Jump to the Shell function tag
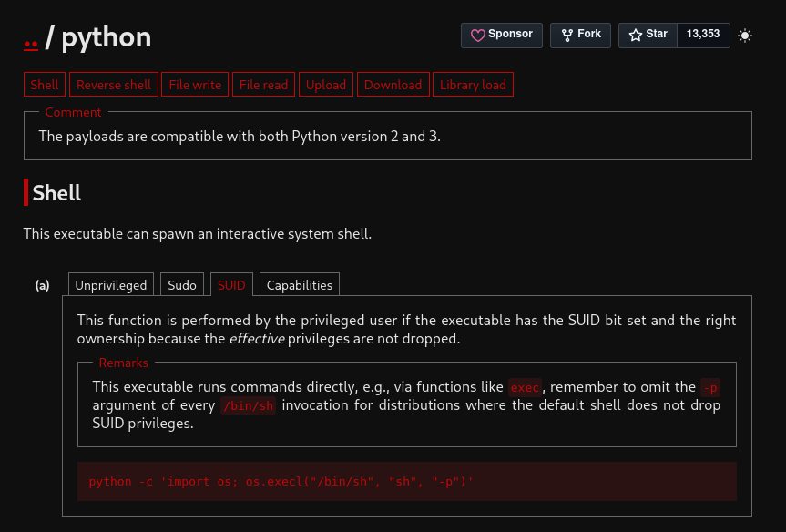The height and width of the screenshot is (532, 786). click(x=45, y=84)
